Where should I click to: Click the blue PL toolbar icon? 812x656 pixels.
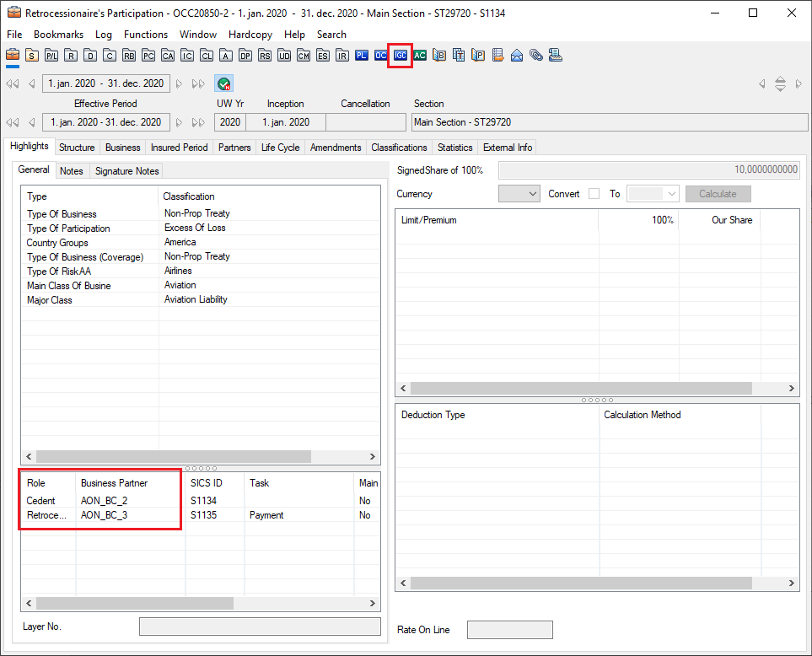point(362,56)
